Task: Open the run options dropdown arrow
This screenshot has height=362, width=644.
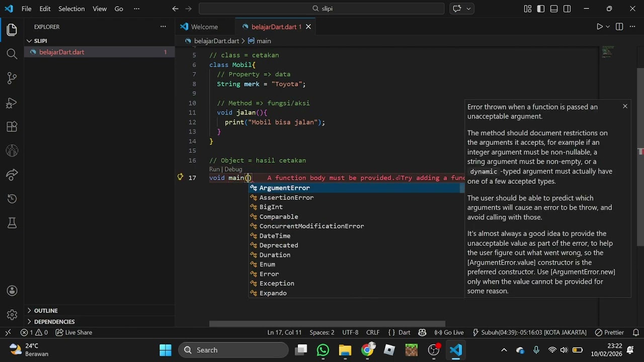Action: 608,27
